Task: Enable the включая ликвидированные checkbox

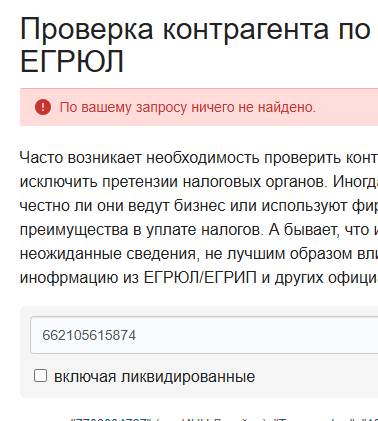Action: tap(40, 376)
